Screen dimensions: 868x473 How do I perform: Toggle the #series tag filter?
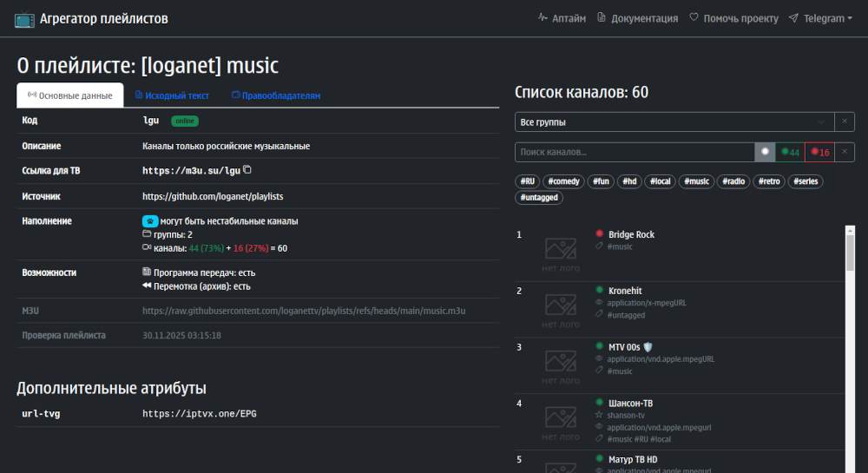pos(806,181)
